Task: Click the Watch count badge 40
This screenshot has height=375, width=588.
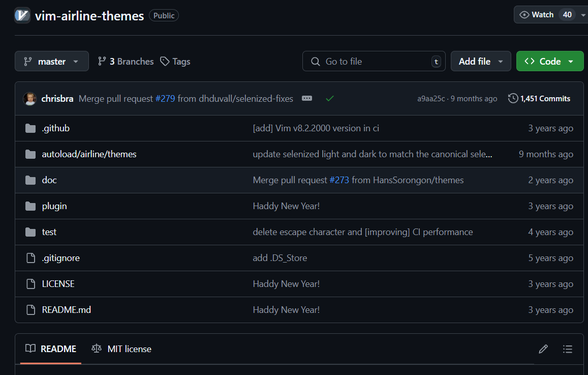Action: [567, 15]
